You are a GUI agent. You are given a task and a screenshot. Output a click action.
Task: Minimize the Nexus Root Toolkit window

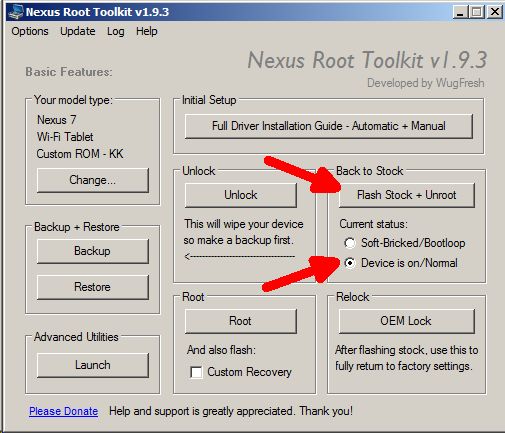click(460, 12)
